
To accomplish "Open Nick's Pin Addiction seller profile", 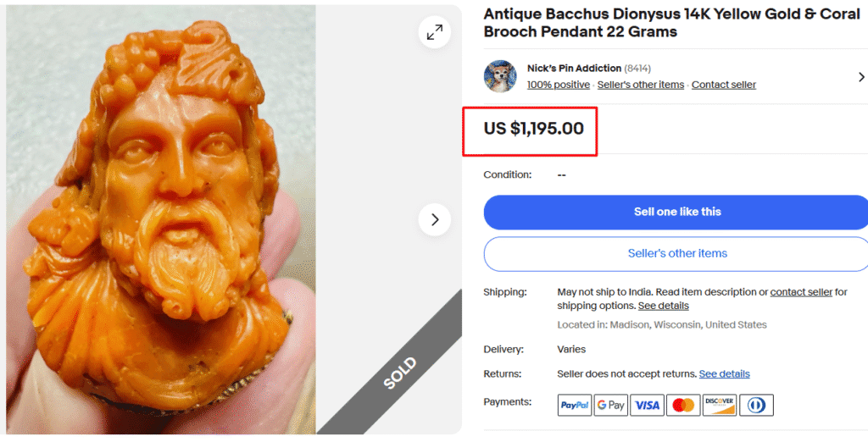I will click(574, 68).
